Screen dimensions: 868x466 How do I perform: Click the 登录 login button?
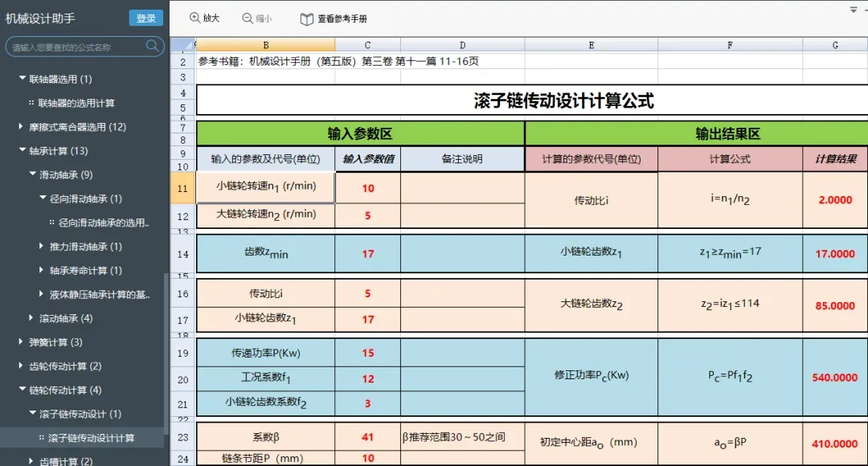point(146,18)
